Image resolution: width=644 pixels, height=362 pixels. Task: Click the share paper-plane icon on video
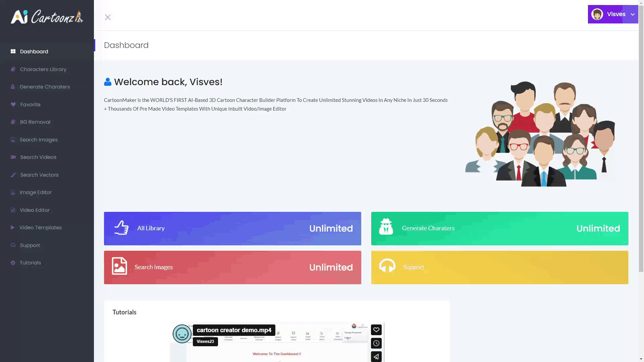pyautogui.click(x=376, y=357)
